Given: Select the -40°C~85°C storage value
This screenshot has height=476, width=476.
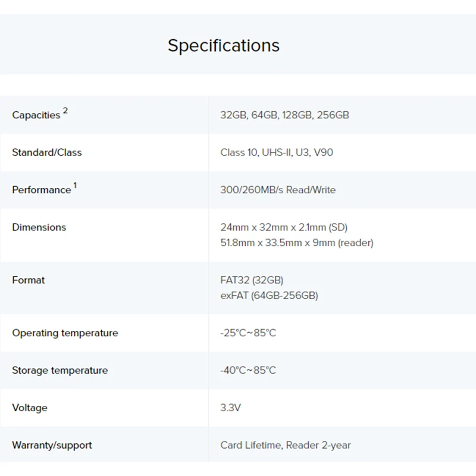Looking at the screenshot, I should coord(248,370).
